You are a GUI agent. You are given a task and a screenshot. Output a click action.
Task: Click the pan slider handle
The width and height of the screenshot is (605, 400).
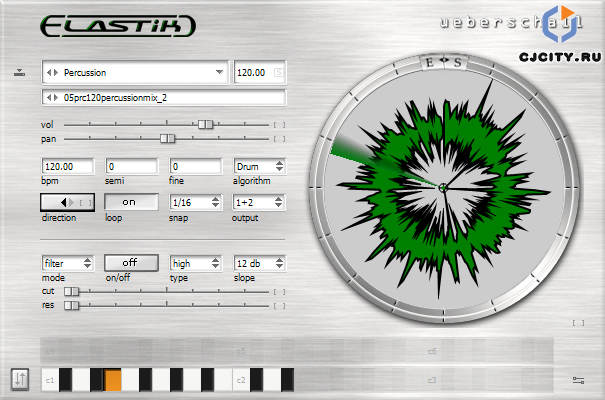pos(167,138)
